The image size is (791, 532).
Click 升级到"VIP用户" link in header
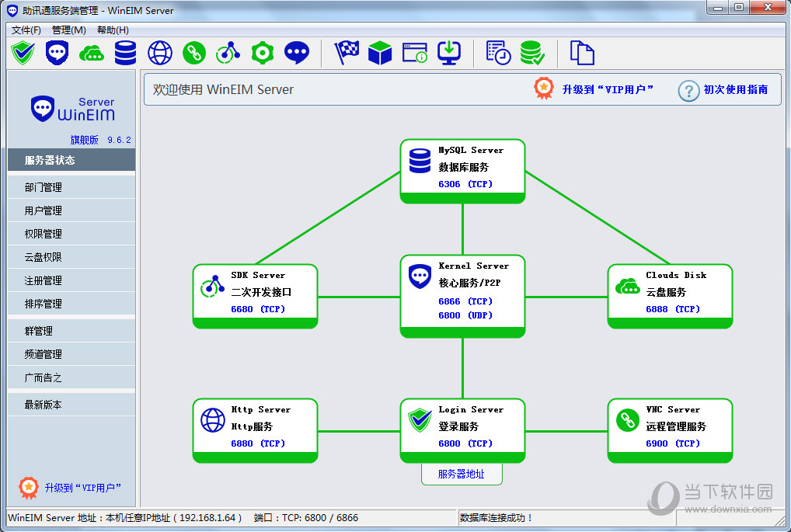608,90
